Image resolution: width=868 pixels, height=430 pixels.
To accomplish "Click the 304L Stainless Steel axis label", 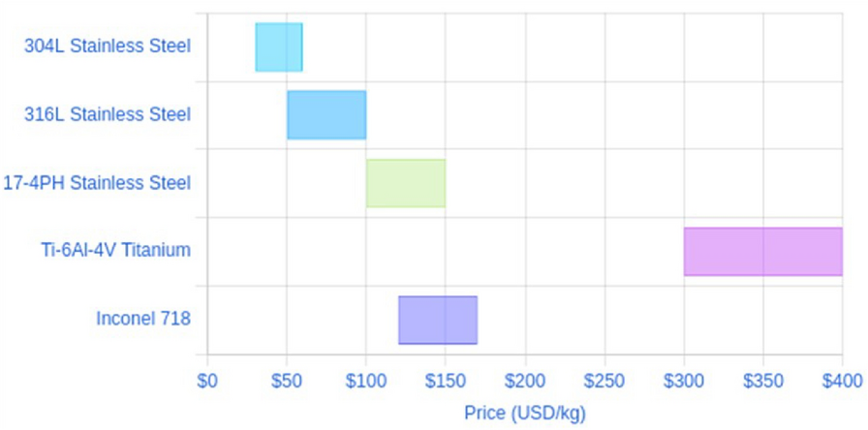I will pos(108,46).
